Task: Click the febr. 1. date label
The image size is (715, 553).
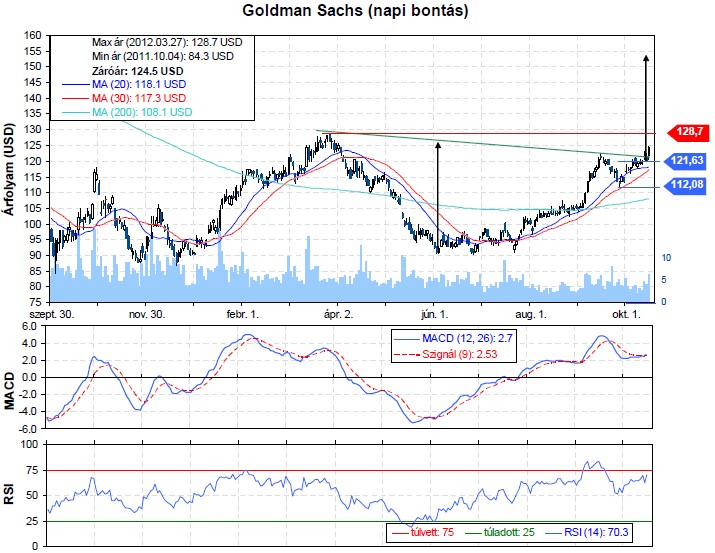Action: pos(243,315)
